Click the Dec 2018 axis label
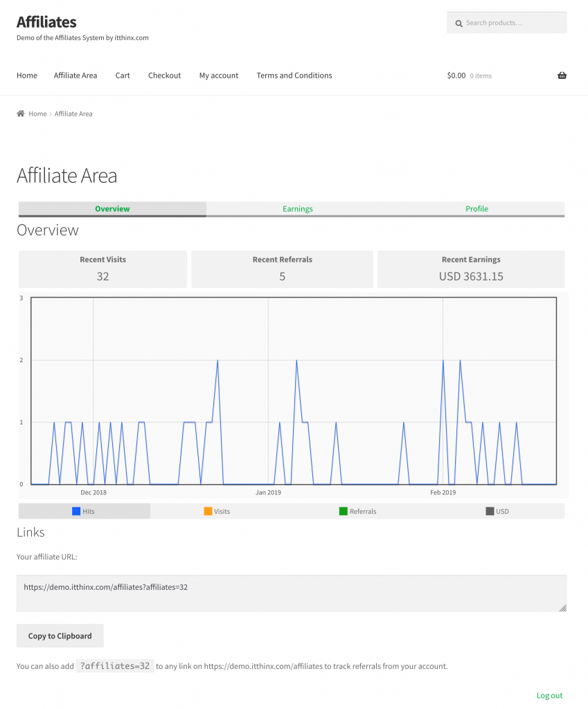588x709 pixels. click(93, 492)
